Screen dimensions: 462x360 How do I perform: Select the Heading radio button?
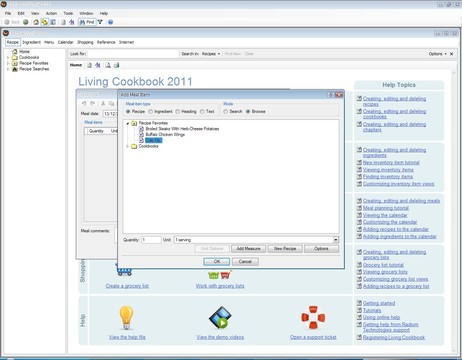178,111
